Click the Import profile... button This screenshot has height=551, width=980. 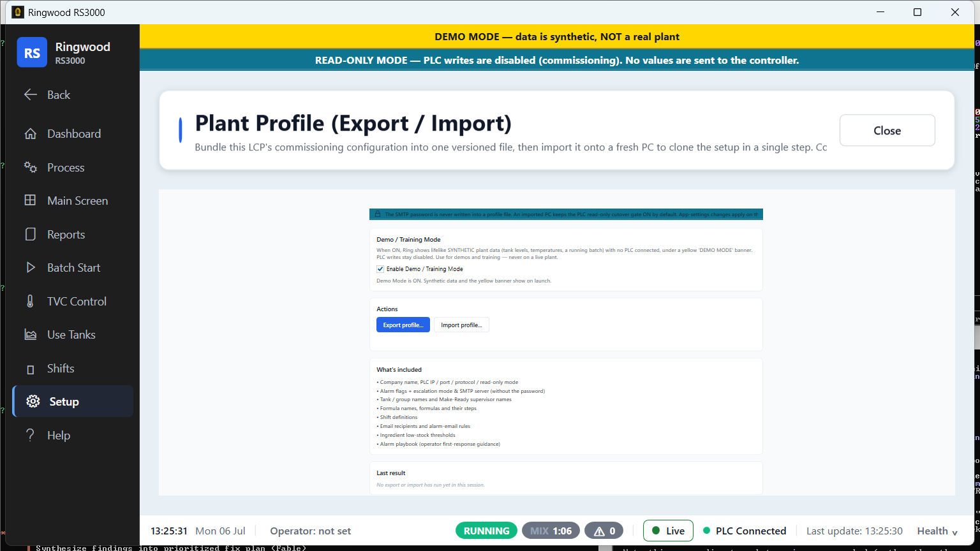tap(461, 325)
